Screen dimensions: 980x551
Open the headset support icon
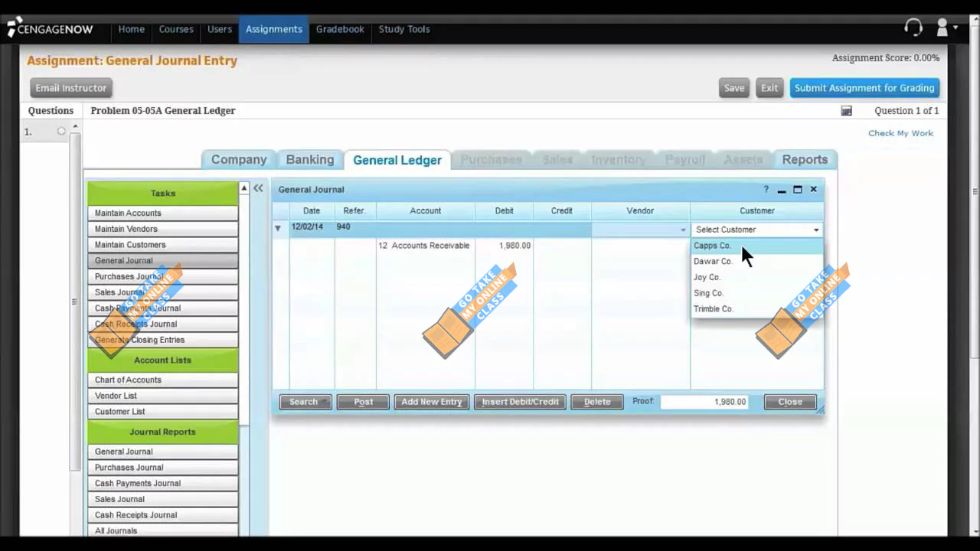(913, 28)
